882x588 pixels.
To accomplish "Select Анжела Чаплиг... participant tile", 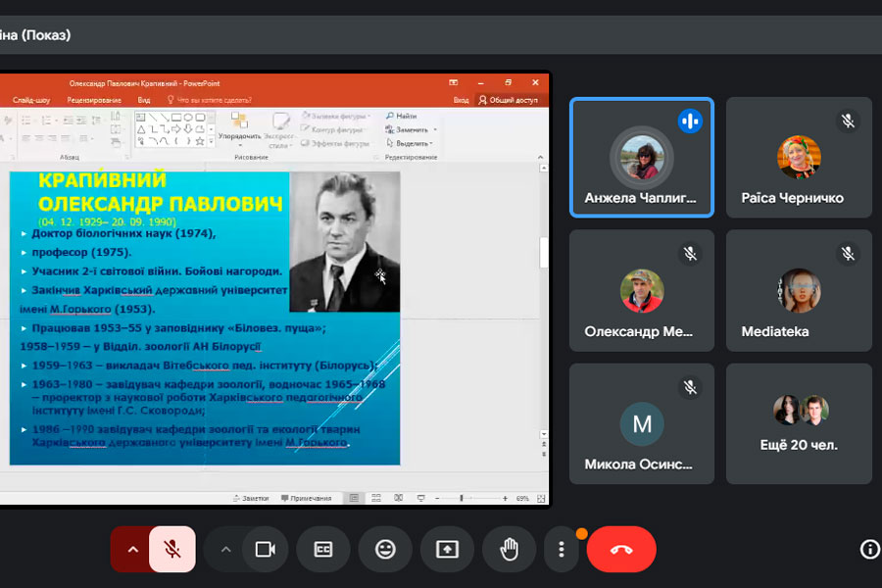I will tap(641, 158).
